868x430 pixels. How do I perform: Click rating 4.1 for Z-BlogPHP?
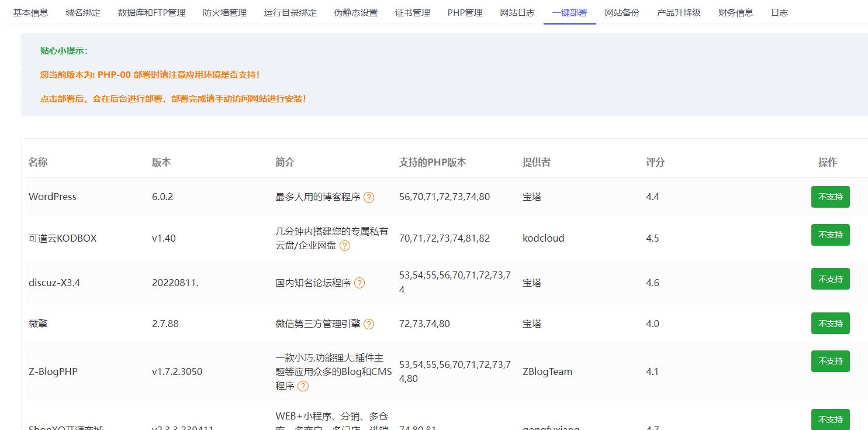tap(652, 371)
